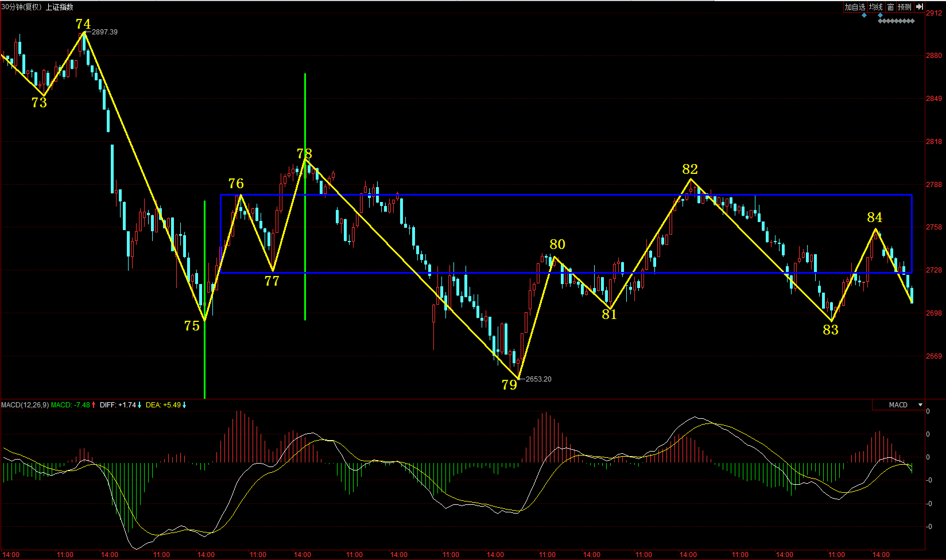The image size is (946, 560).
Task: Click the cyan down arrow next to DIFF +1.74
Action: (x=139, y=405)
